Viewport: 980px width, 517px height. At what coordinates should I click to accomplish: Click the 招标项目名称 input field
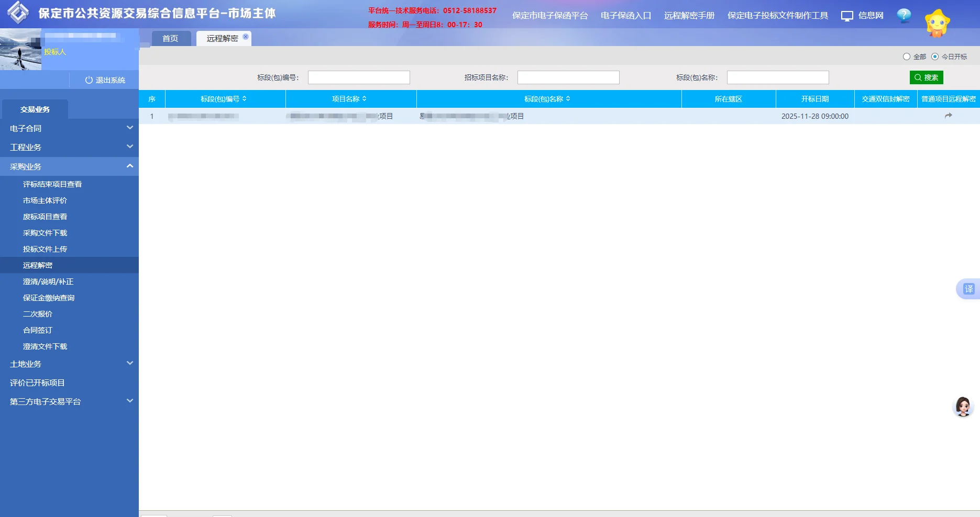click(x=568, y=77)
